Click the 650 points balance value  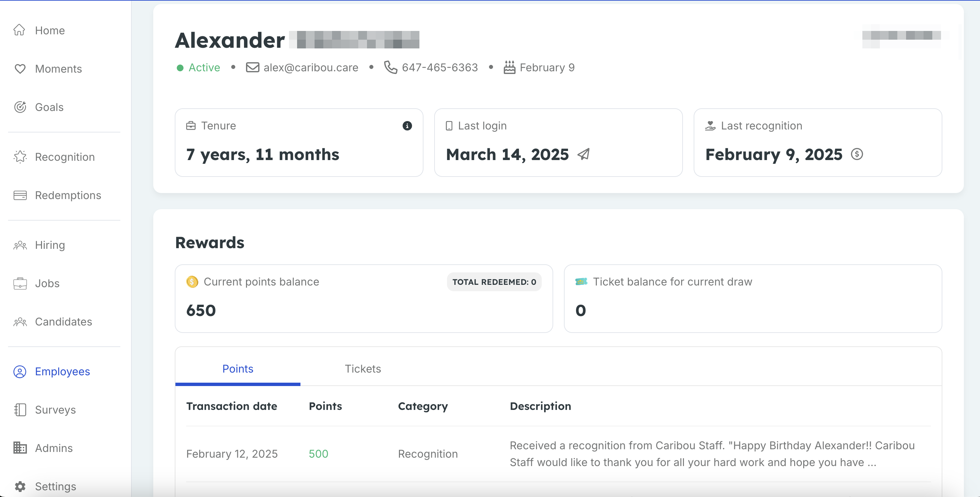[201, 310]
